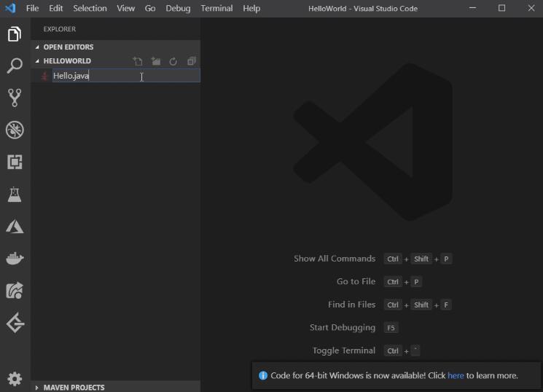
Task: Click the VS Code logo in title bar
Action: (x=10, y=8)
